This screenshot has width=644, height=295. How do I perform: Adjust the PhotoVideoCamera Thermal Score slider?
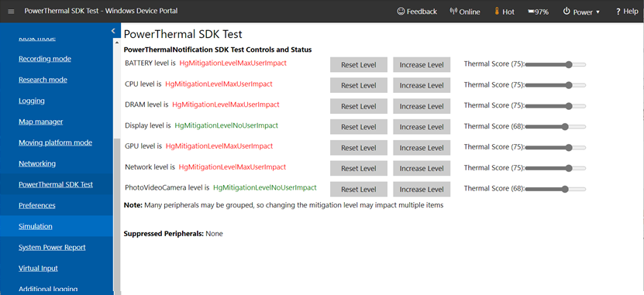(556, 189)
